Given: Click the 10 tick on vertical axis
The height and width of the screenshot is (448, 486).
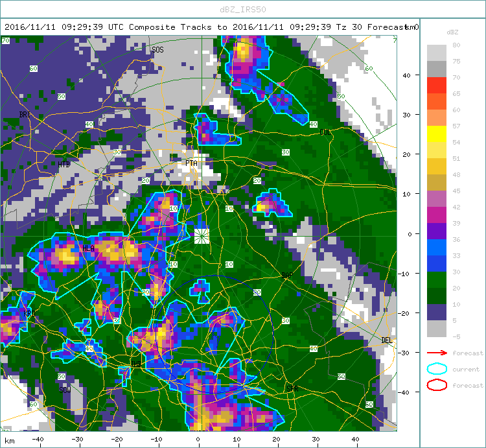Looking at the screenshot, I should point(406,194).
